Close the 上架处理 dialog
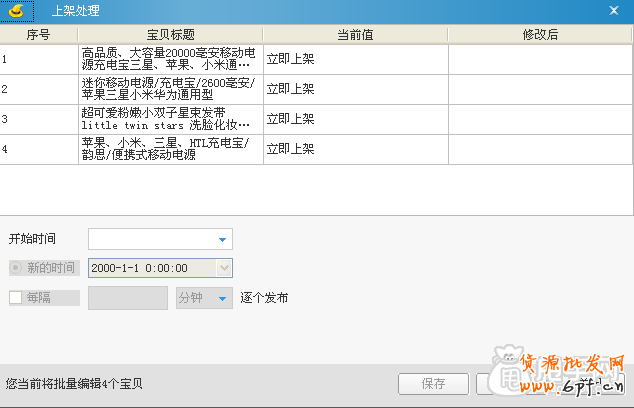Screen dimensions: 634x408 coord(614,11)
